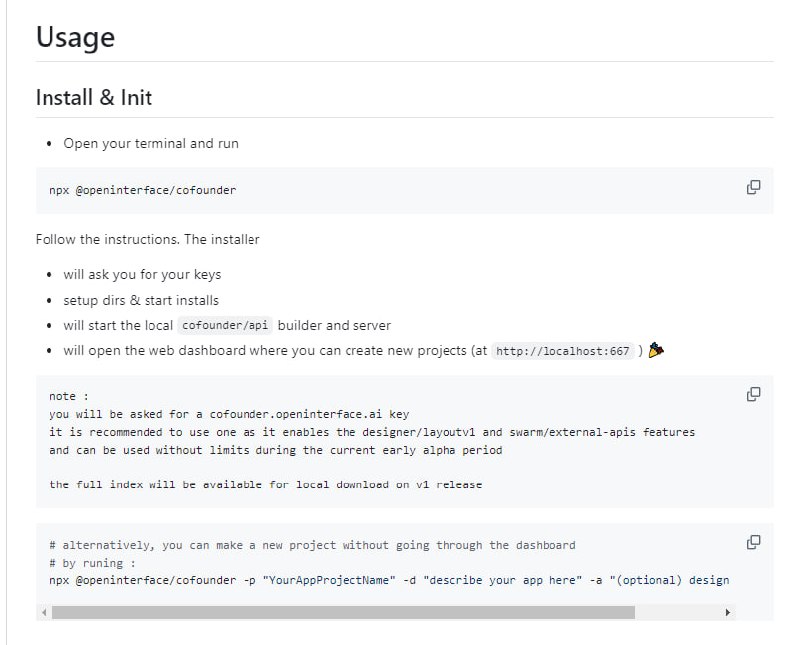
Task: Click the "will ask you for your keys" bullet
Action: (142, 274)
